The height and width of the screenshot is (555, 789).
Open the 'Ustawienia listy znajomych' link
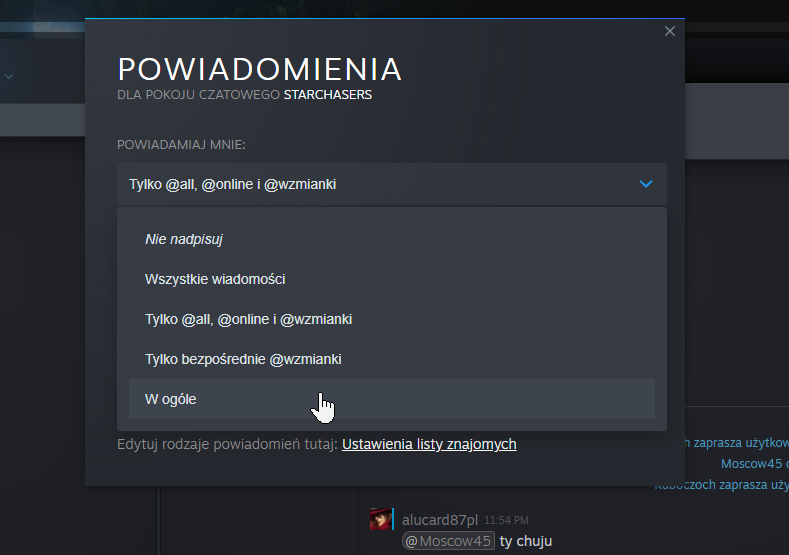click(429, 444)
